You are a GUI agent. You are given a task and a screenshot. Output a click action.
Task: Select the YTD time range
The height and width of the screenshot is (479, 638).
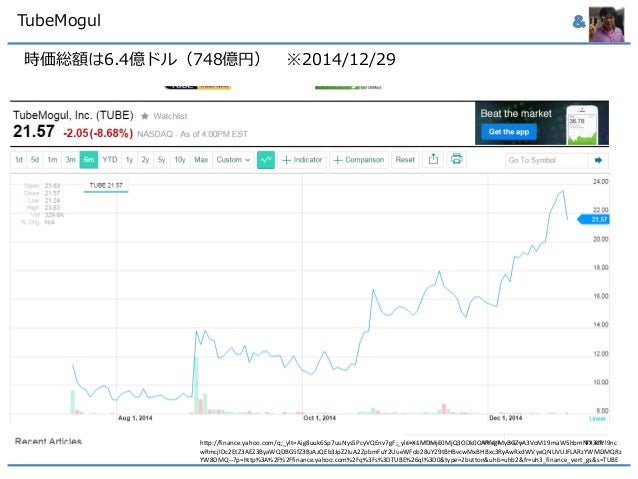(110, 160)
